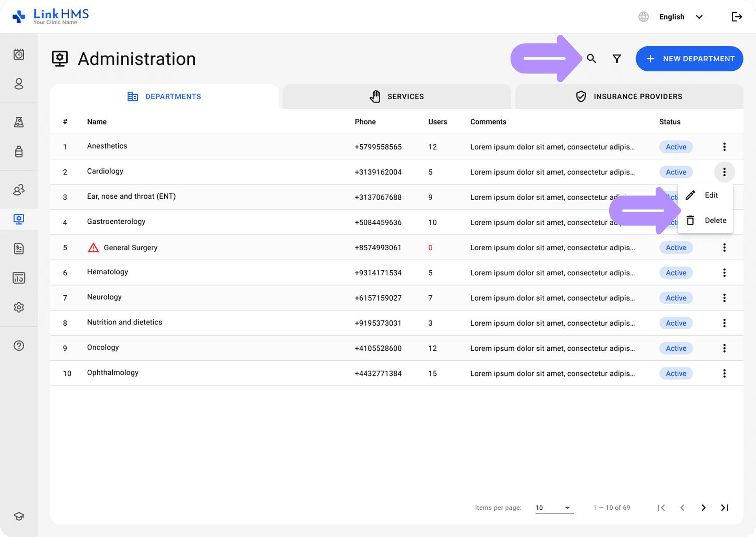Select Edit in the Cardiology context menu
This screenshot has height=537, width=756.
pyautogui.click(x=711, y=195)
